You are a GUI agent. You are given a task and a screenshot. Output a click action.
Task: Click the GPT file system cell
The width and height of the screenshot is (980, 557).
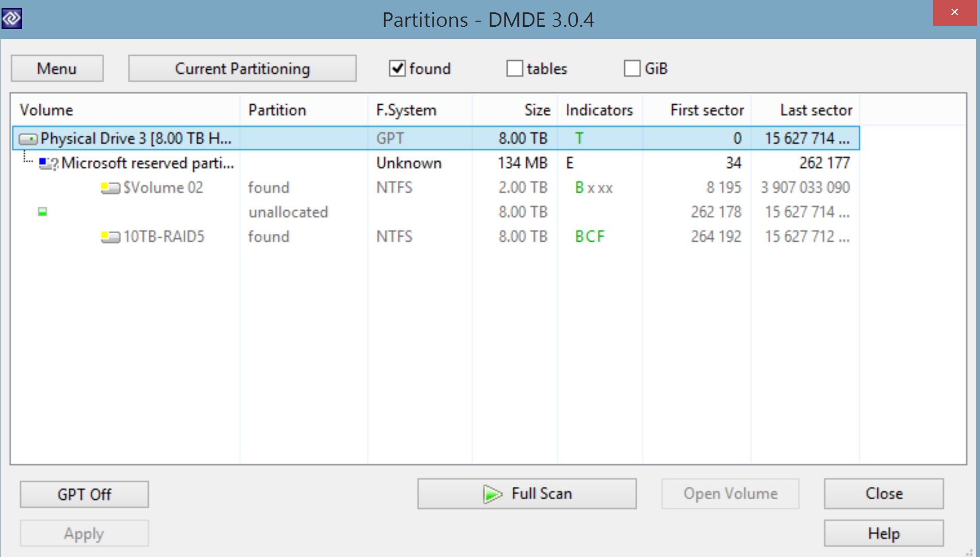(x=390, y=138)
